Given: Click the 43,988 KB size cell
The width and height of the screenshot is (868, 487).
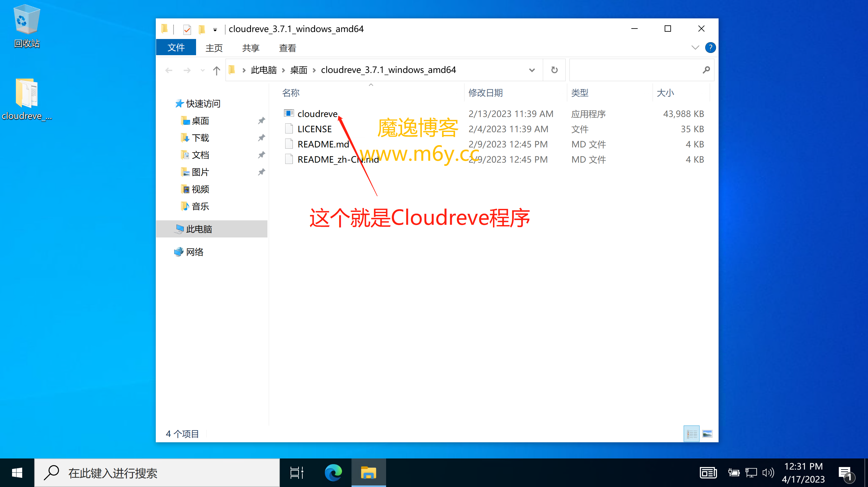Looking at the screenshot, I should (x=683, y=114).
